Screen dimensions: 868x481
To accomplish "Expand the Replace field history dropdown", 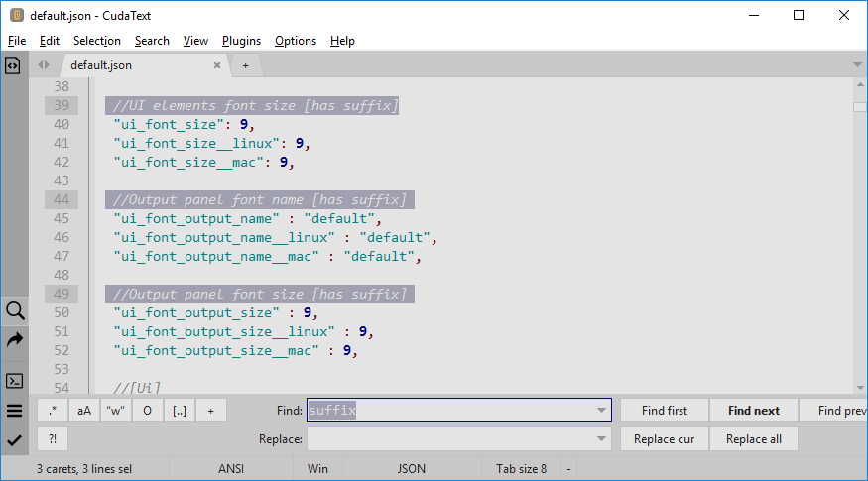I will tap(601, 439).
